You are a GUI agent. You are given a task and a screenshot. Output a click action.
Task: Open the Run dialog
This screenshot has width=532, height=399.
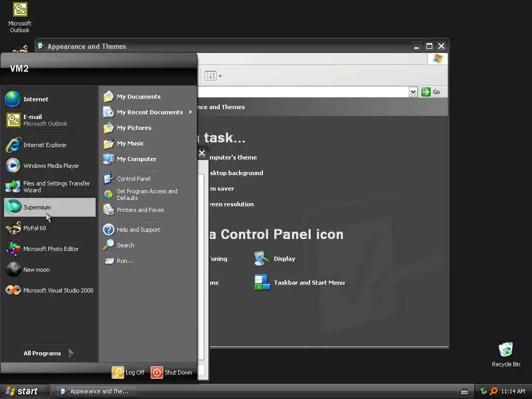click(x=148, y=261)
